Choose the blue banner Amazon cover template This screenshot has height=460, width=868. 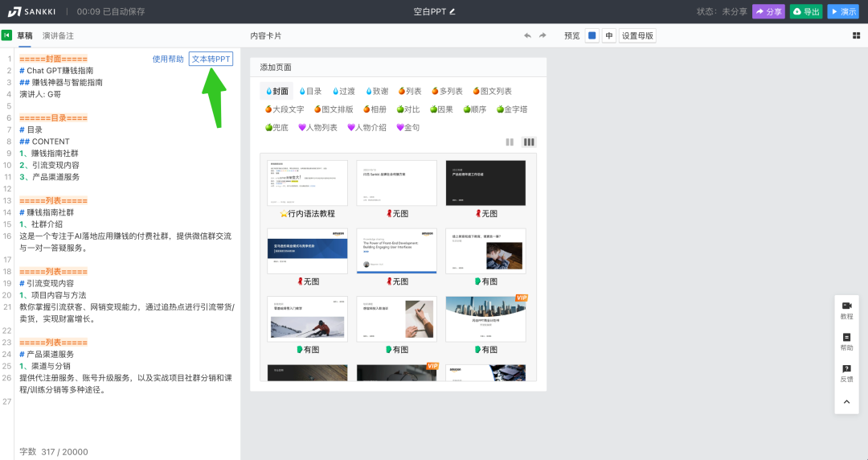(307, 251)
